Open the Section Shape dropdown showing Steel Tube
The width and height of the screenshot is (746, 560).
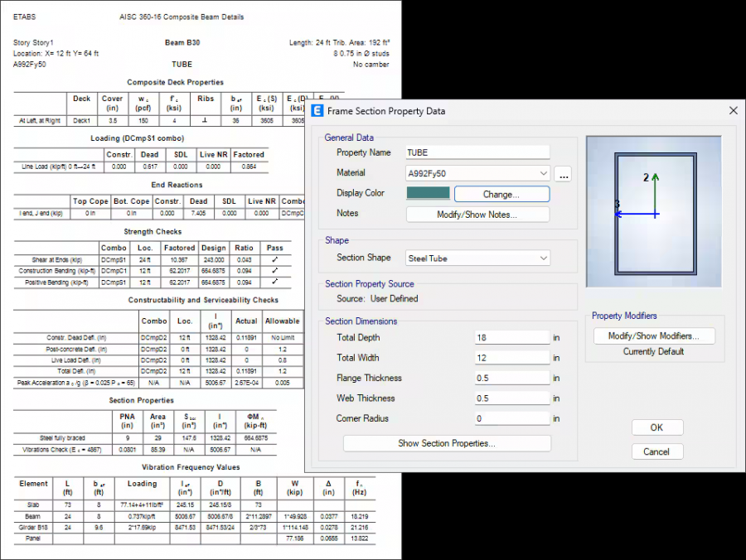(x=477, y=258)
